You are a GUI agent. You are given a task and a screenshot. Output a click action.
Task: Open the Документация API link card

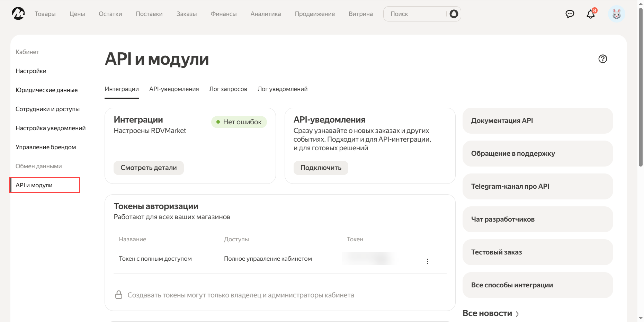[x=537, y=120]
